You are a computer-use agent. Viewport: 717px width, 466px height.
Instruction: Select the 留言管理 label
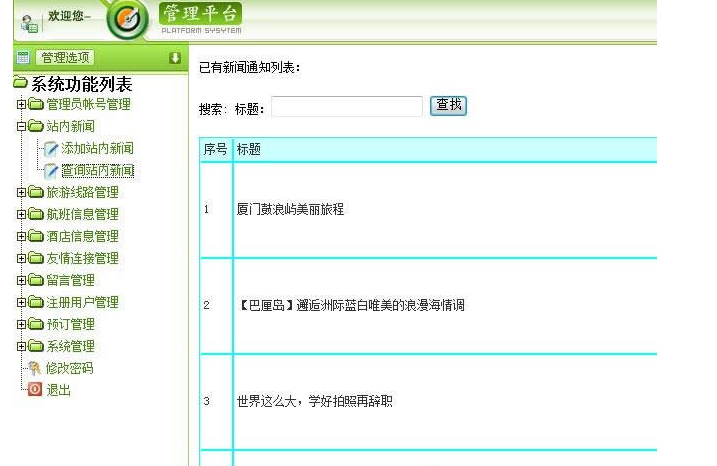(x=70, y=280)
